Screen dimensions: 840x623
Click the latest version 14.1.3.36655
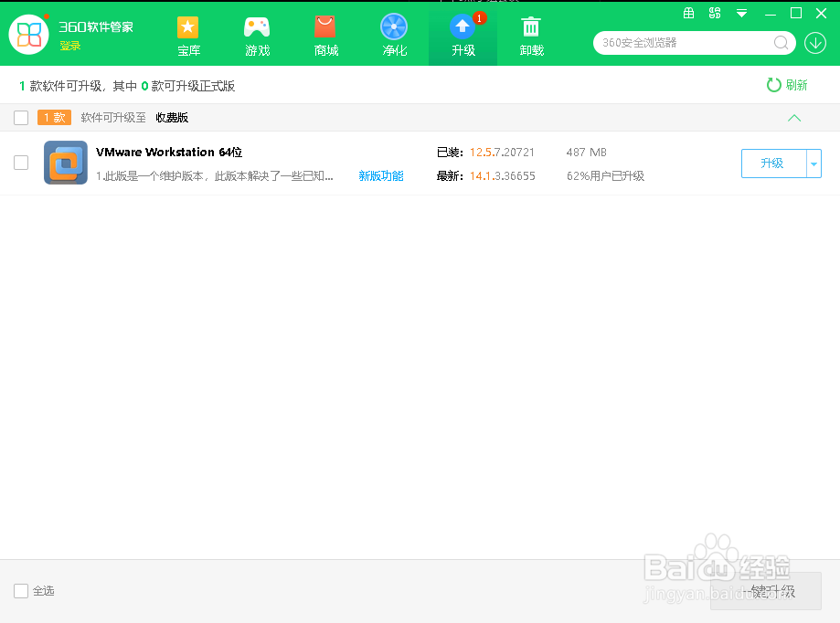[503, 176]
